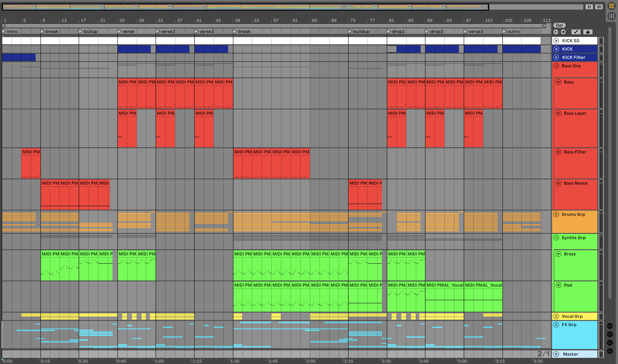Screen dimensions: 618x364
Task: Click the Automation Mode button
Action: point(576,32)
